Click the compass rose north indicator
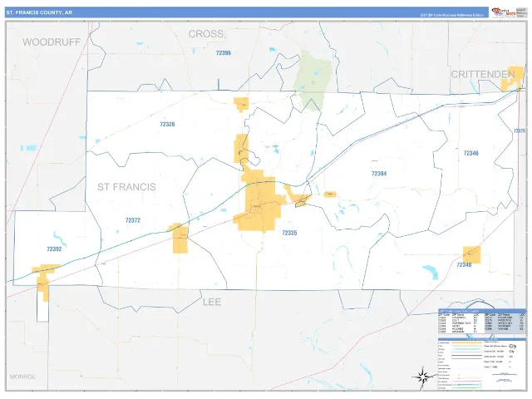Screen dimensions: 532x399 pyautogui.click(x=423, y=376)
